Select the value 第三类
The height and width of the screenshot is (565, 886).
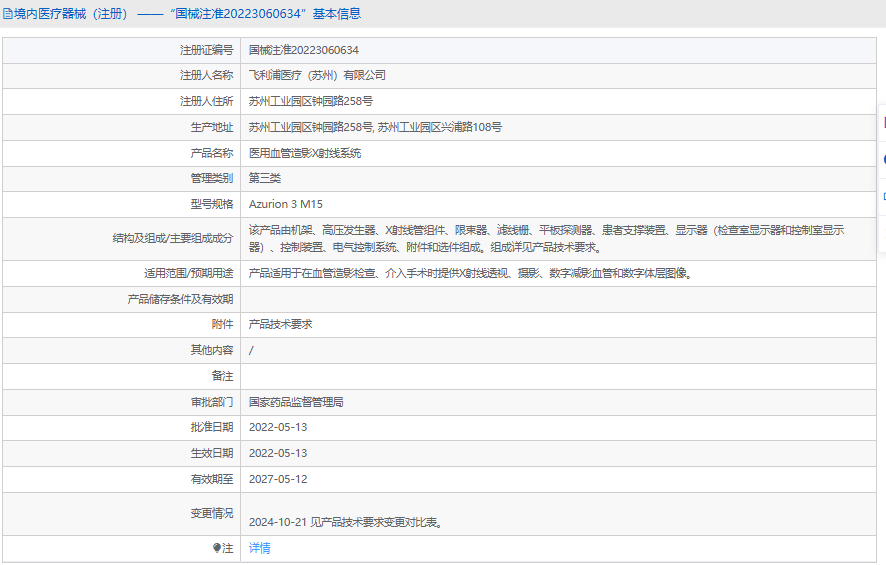click(x=265, y=179)
